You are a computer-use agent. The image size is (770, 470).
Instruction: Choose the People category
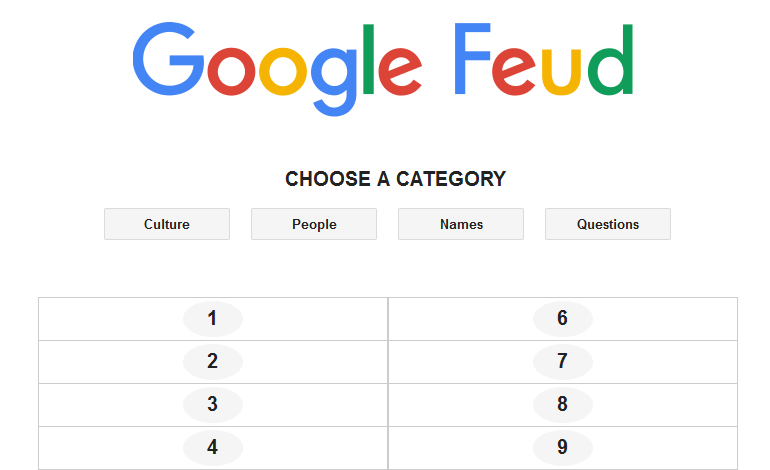[x=314, y=224]
